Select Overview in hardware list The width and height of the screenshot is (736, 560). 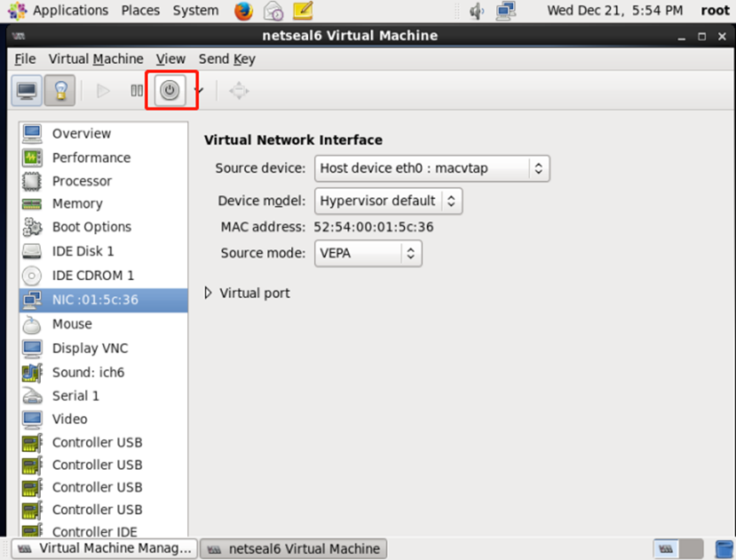click(103, 134)
